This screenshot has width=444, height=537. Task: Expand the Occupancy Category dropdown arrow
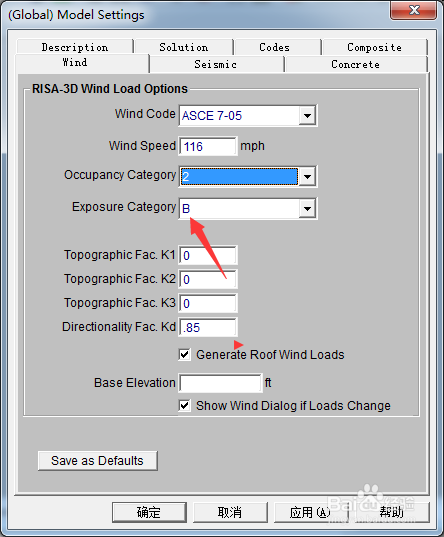(307, 177)
